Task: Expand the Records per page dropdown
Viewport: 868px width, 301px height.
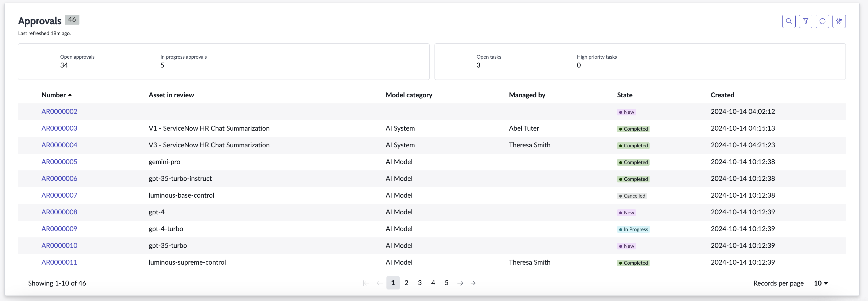Action: (821, 283)
